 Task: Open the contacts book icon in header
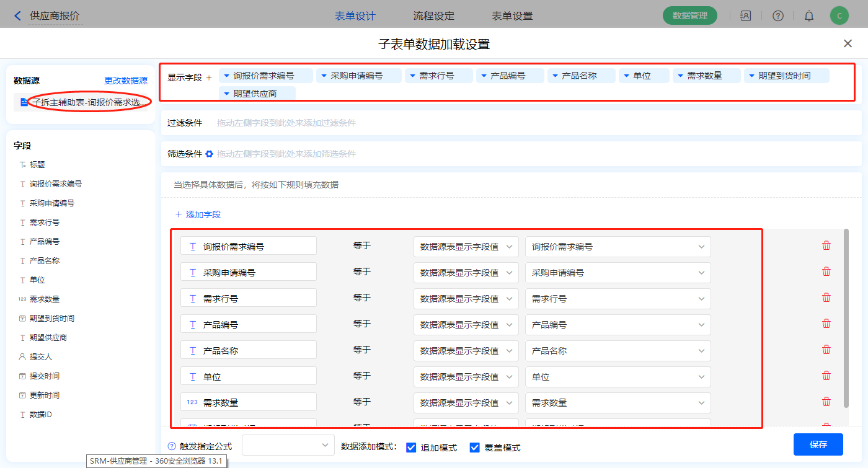point(746,16)
